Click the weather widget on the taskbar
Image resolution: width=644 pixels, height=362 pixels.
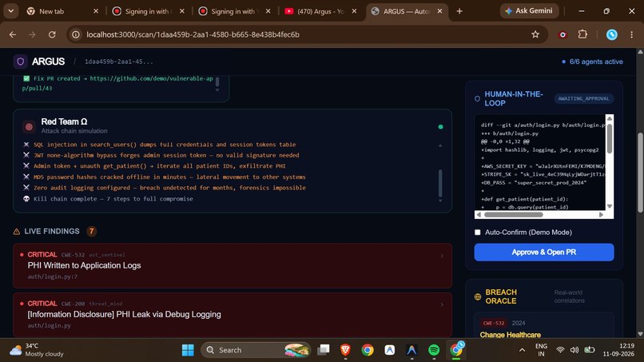37,350
